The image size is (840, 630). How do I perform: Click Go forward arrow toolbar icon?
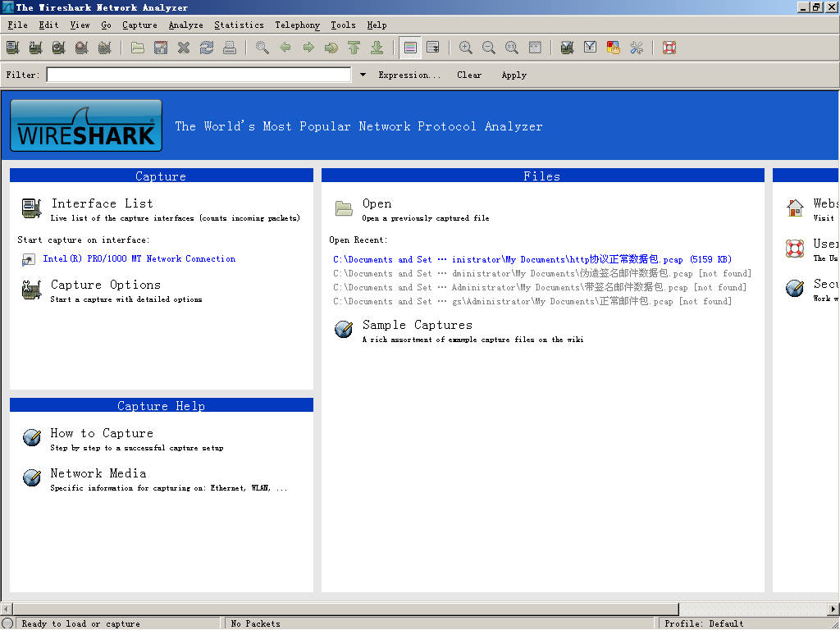(308, 48)
